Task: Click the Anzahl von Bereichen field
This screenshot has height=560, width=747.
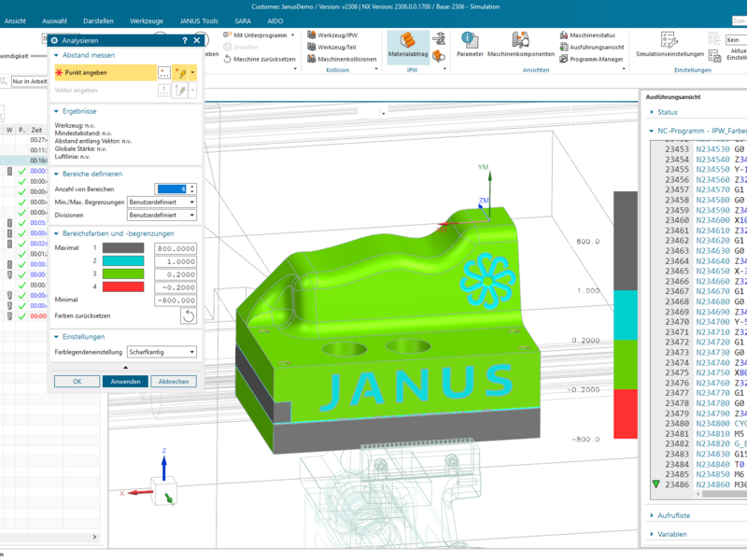Action: click(172, 189)
